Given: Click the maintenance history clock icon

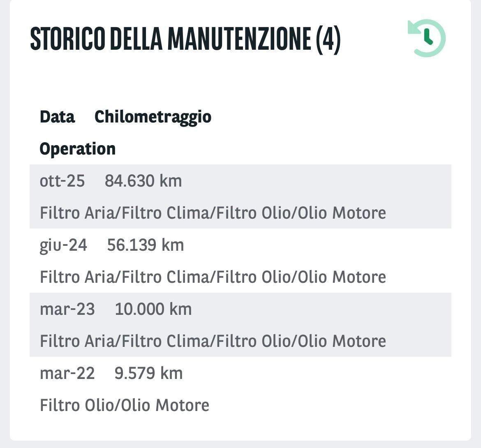Looking at the screenshot, I should (x=427, y=38).
